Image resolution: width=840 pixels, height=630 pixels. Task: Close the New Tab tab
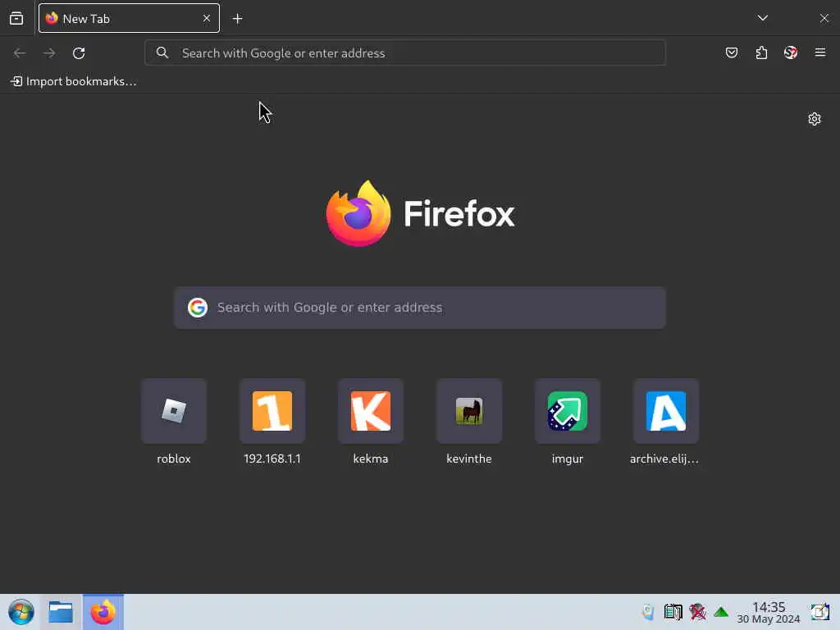click(207, 18)
